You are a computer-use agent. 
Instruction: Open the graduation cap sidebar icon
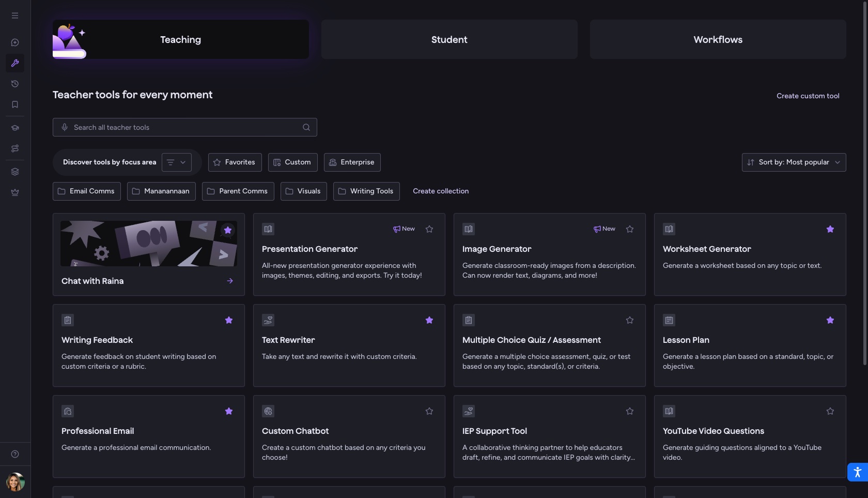(15, 128)
